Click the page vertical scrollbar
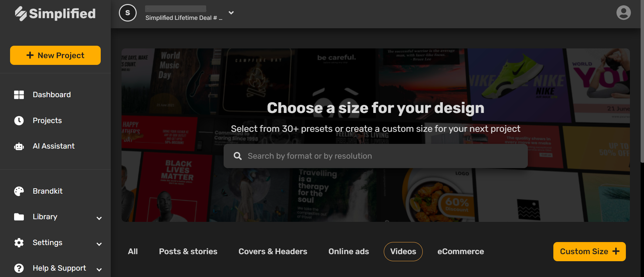The width and height of the screenshot is (644, 277). click(x=642, y=81)
